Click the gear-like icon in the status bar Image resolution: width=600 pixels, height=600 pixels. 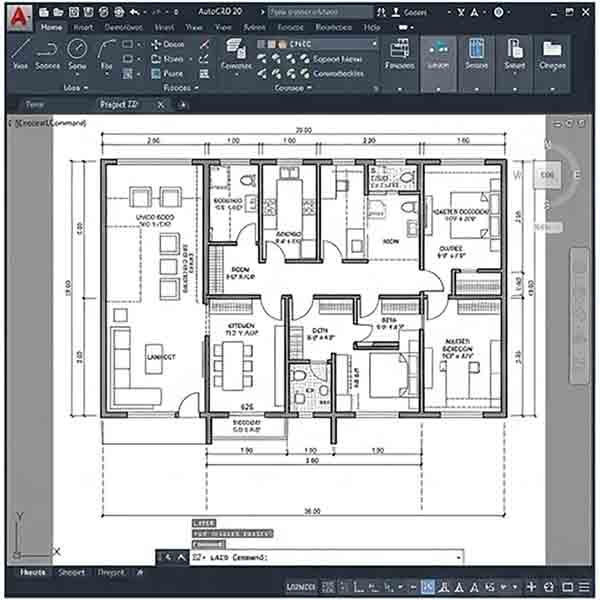(549, 586)
